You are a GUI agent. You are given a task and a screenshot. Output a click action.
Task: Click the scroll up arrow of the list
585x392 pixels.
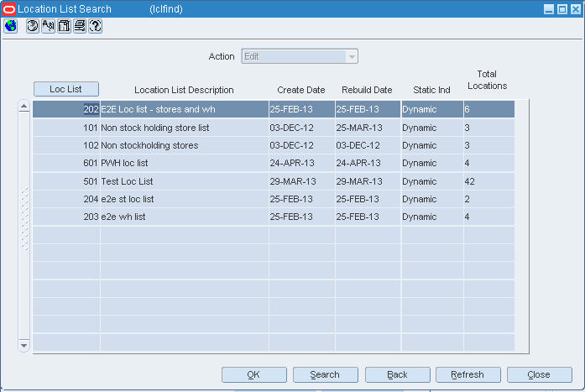24,107
